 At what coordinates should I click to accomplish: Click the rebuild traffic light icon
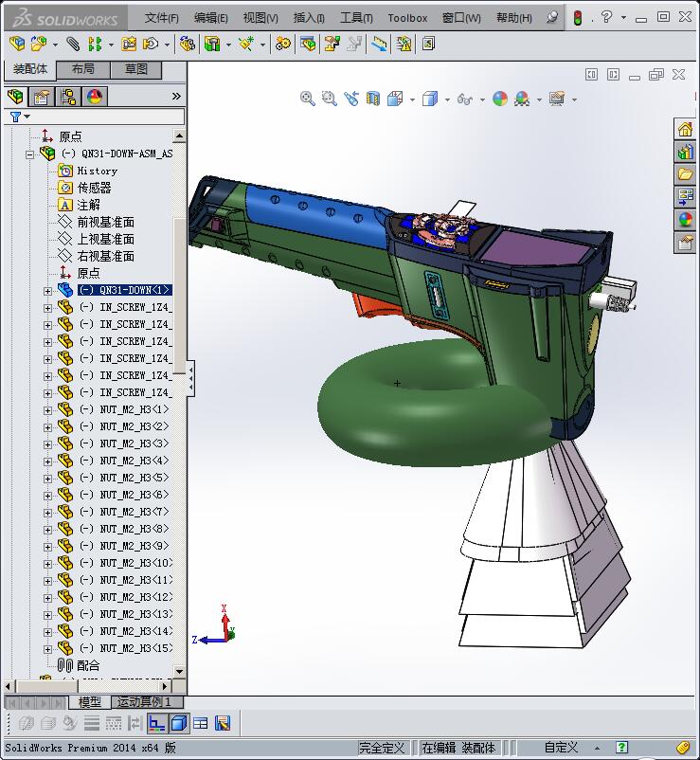click(x=578, y=18)
